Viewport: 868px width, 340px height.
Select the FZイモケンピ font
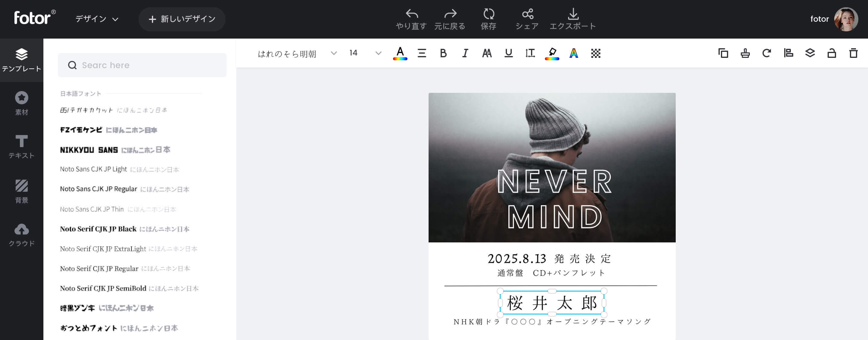[x=108, y=130]
